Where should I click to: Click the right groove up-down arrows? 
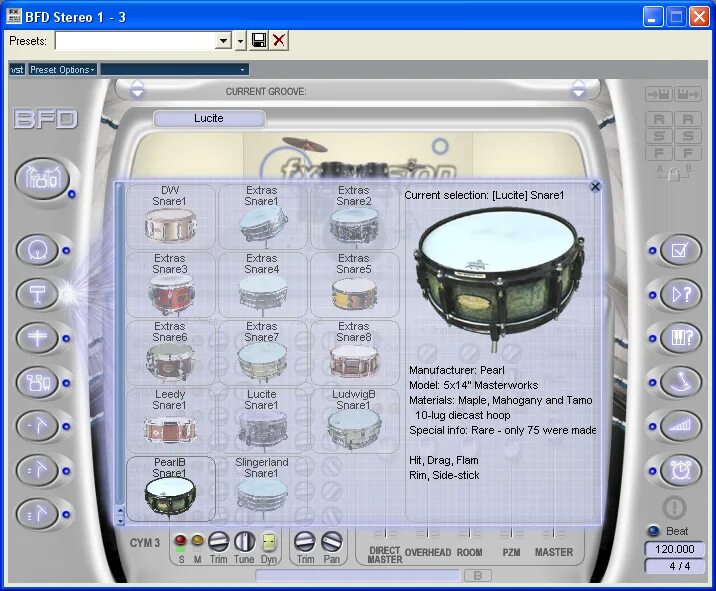pyautogui.click(x=578, y=89)
